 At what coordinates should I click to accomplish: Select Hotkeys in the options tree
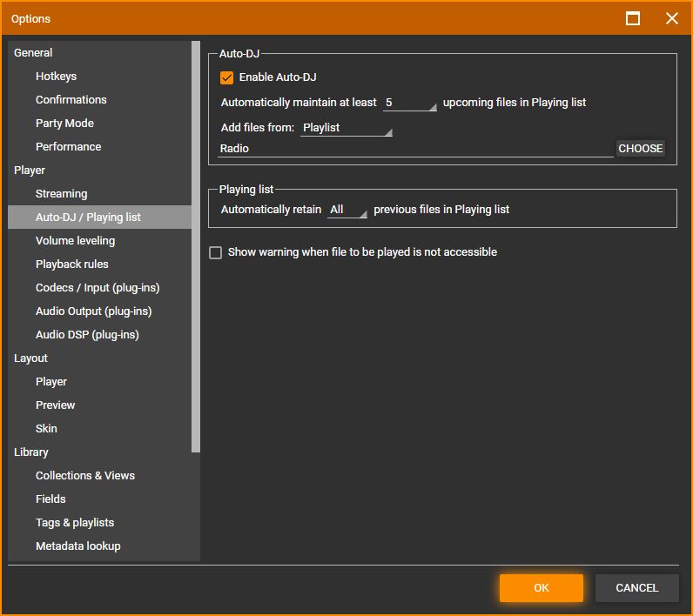(x=56, y=77)
